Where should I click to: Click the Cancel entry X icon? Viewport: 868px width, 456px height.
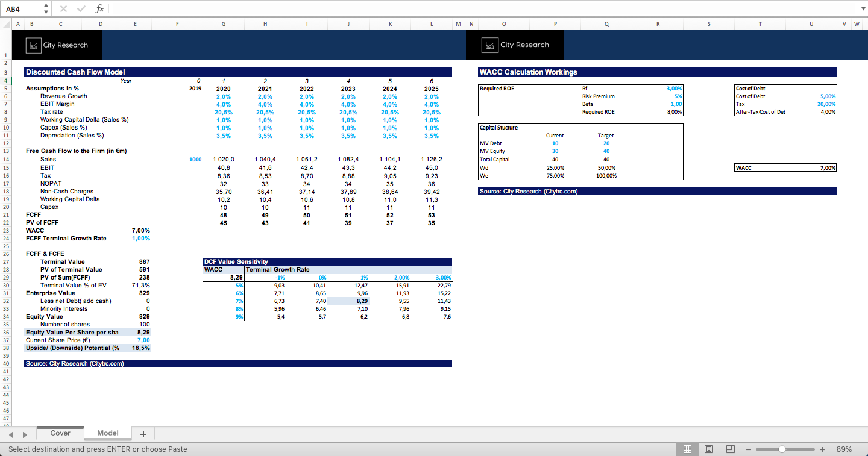point(63,8)
